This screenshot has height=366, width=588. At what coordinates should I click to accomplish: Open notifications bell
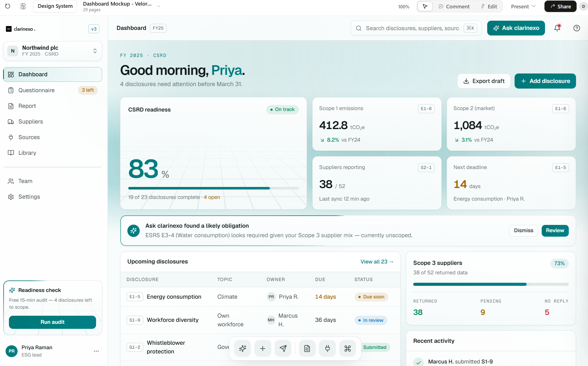(557, 28)
